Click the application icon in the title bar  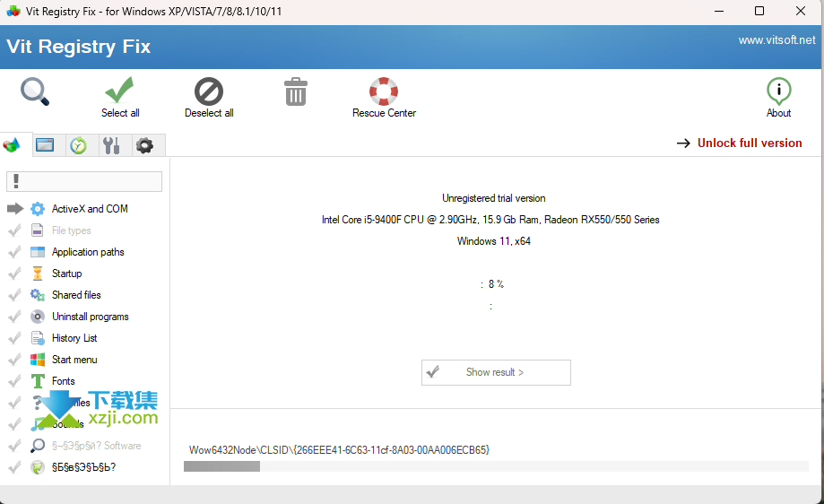pos(13,11)
